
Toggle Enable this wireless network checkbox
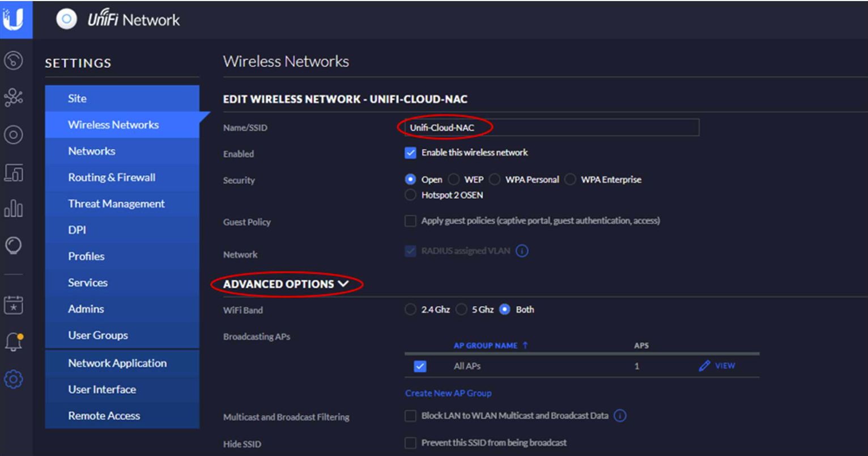coord(411,153)
